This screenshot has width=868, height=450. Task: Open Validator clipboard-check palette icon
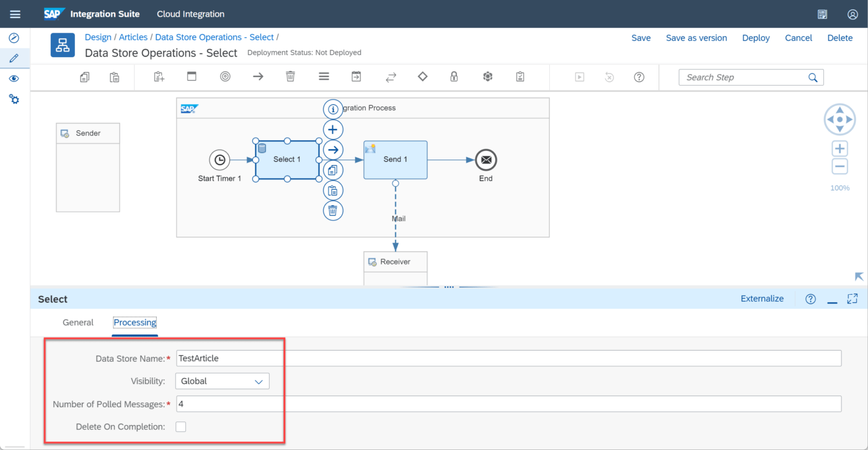(x=520, y=77)
